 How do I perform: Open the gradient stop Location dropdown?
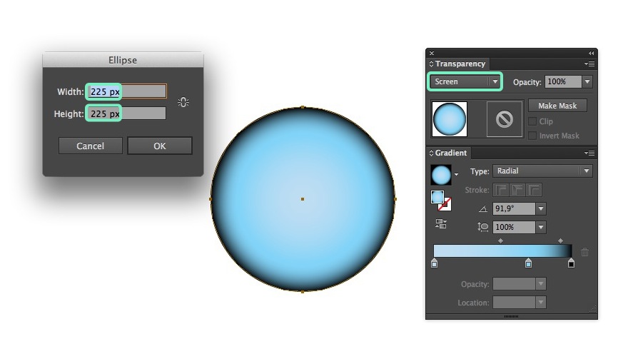(541, 302)
